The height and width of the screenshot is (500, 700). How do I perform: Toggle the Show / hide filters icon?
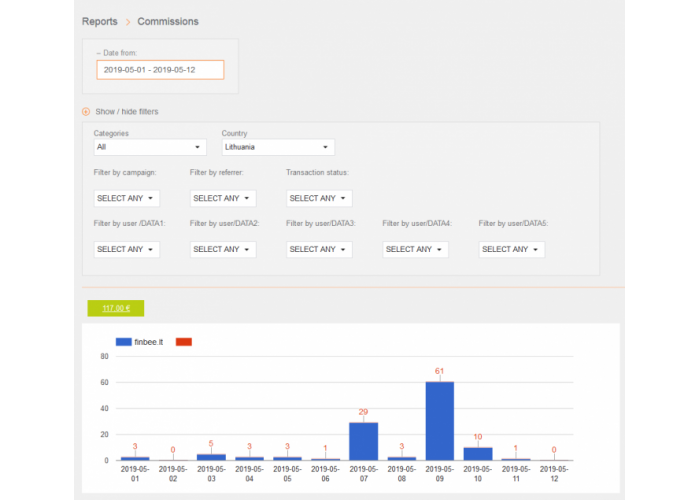click(86, 112)
